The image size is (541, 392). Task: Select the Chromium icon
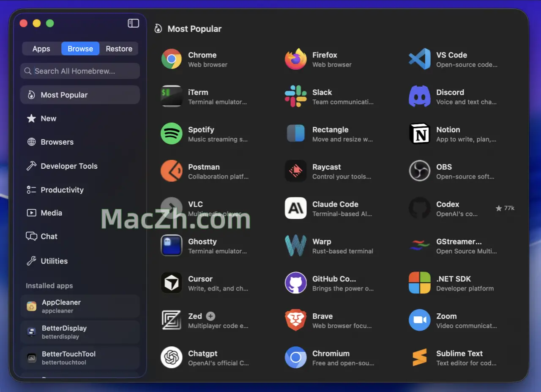click(296, 357)
